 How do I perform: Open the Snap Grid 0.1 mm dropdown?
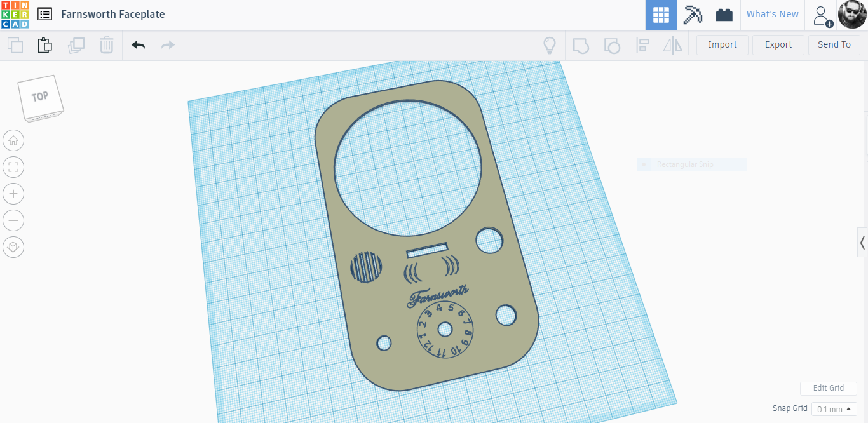point(834,409)
